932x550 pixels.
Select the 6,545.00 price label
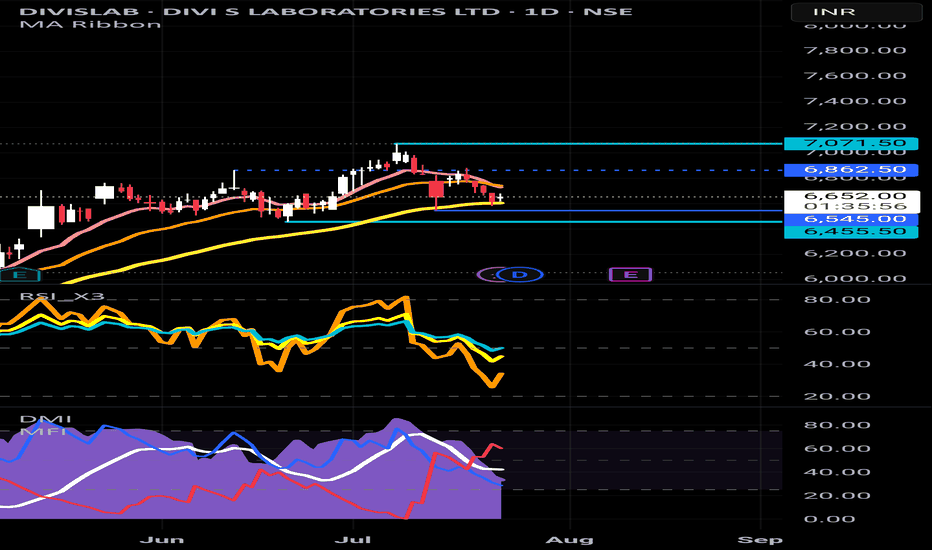pos(851,219)
